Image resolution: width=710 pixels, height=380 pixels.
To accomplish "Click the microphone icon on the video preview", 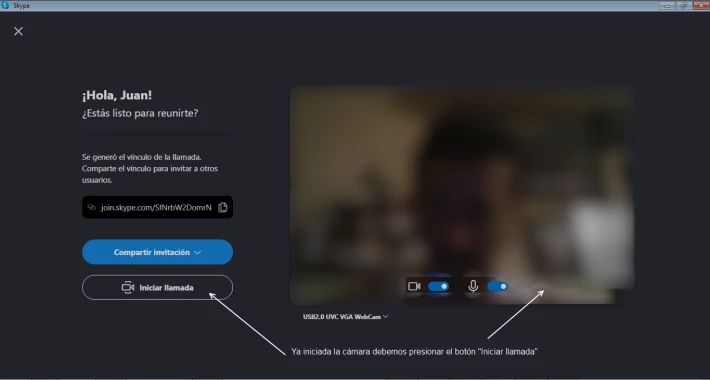I will point(473,286).
